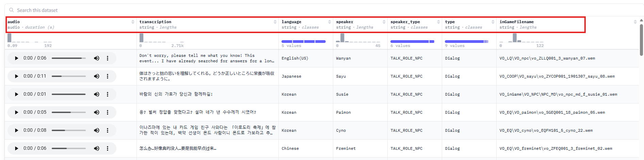Click the type 9 values distribution bar
The width and height of the screenshot is (644, 160).
tap(467, 42)
